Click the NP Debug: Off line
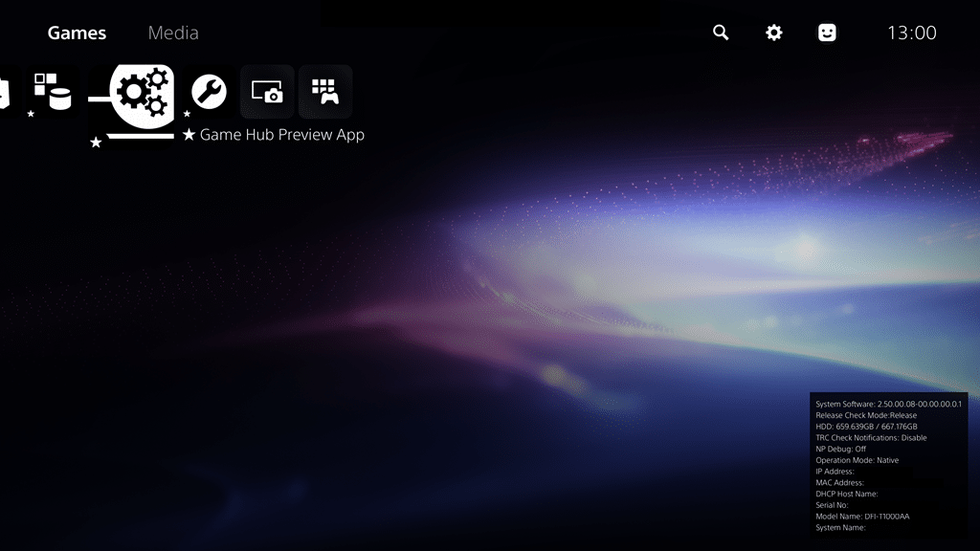Viewport: 980px width, 551px height. tap(840, 450)
